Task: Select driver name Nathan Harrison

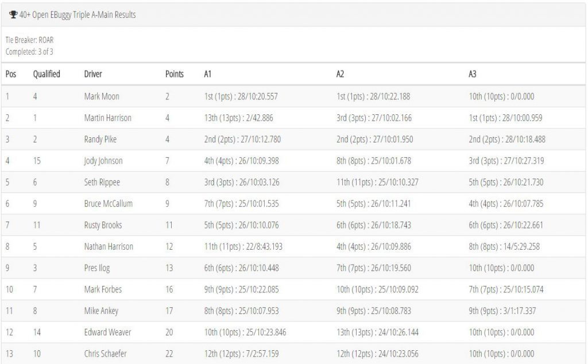Action: (x=109, y=246)
